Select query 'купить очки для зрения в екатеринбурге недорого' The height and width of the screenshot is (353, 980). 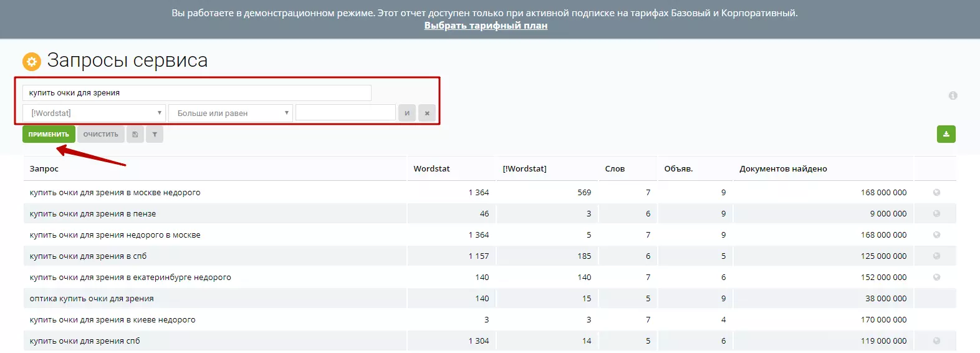[130, 278]
